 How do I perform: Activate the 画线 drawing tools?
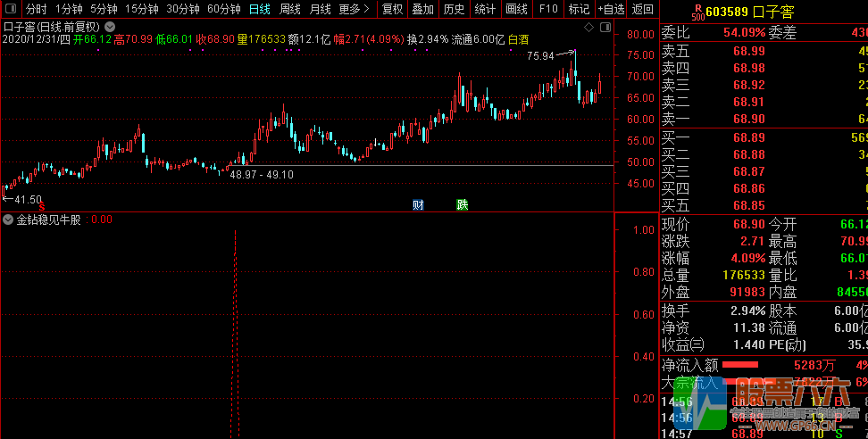517,9
